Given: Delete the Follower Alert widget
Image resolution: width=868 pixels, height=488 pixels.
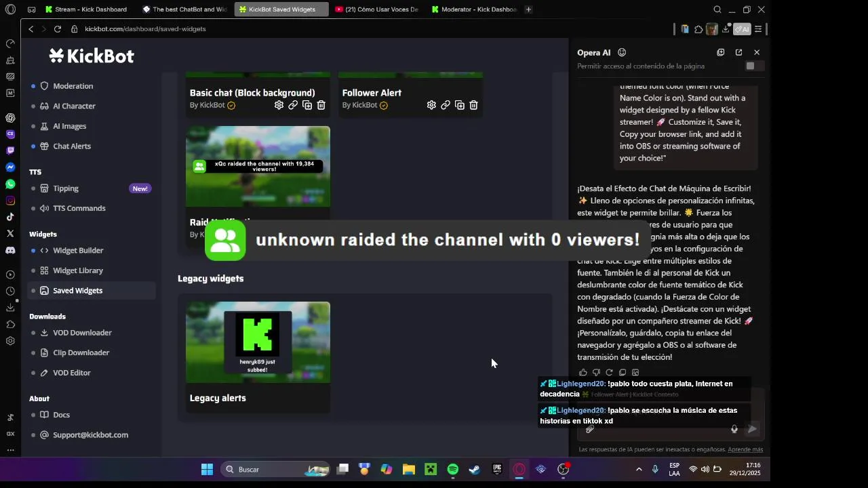Looking at the screenshot, I should [x=474, y=105].
